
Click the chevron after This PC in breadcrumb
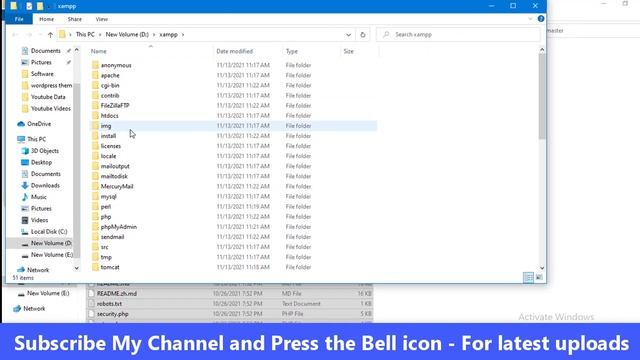pyautogui.click(x=100, y=35)
